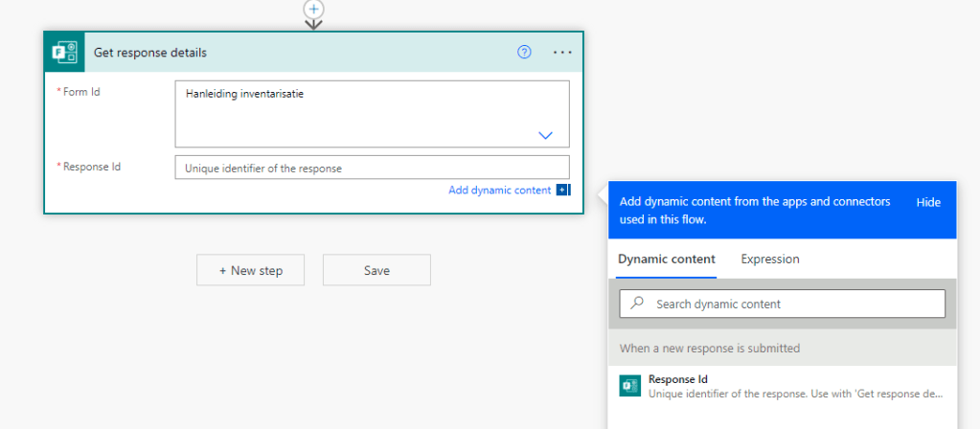Expand the Form Id dropdown chevron
This screenshot has width=980, height=429.
pos(545,135)
